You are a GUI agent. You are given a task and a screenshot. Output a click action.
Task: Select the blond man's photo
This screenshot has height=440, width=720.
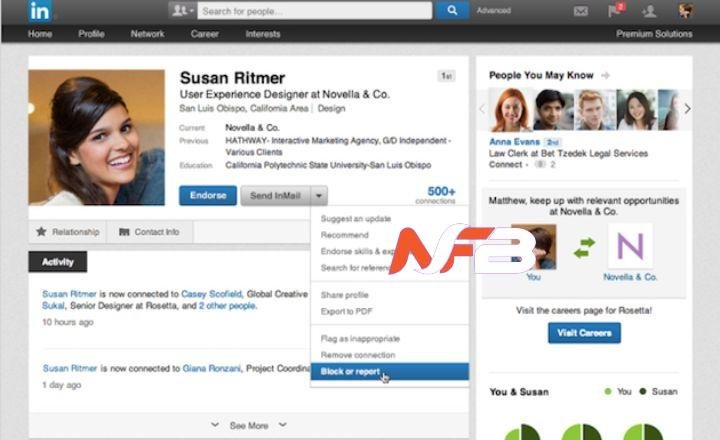(594, 109)
